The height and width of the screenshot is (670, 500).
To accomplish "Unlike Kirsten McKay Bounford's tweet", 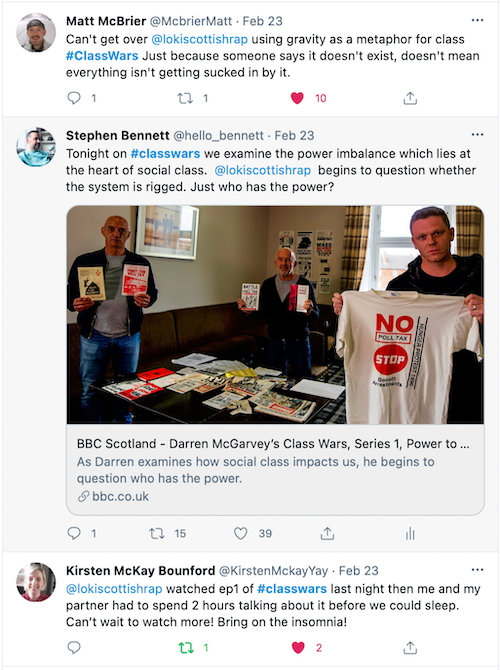I will pos(298,648).
